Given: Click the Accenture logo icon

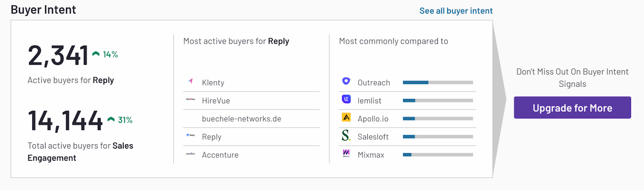Looking at the screenshot, I should pos(190,153).
